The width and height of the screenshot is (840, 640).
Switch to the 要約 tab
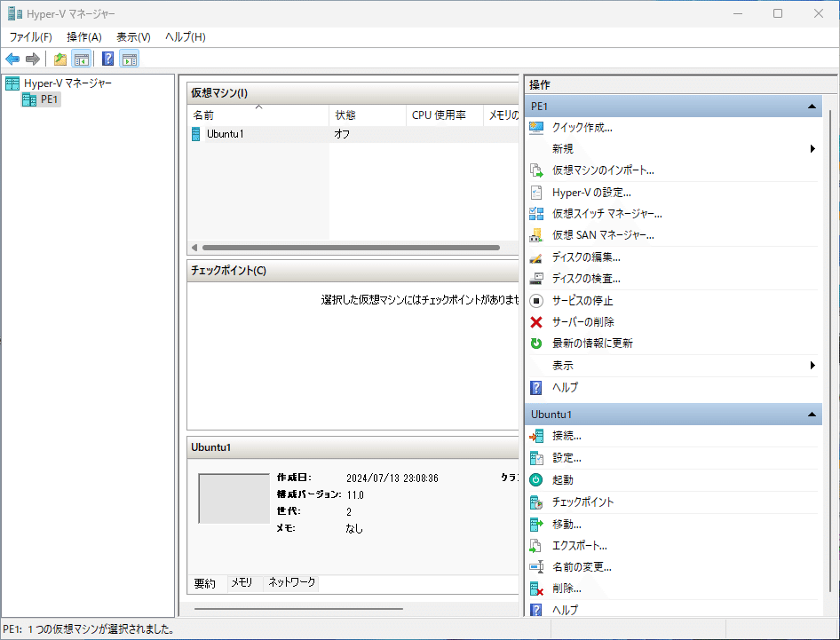[x=204, y=583]
